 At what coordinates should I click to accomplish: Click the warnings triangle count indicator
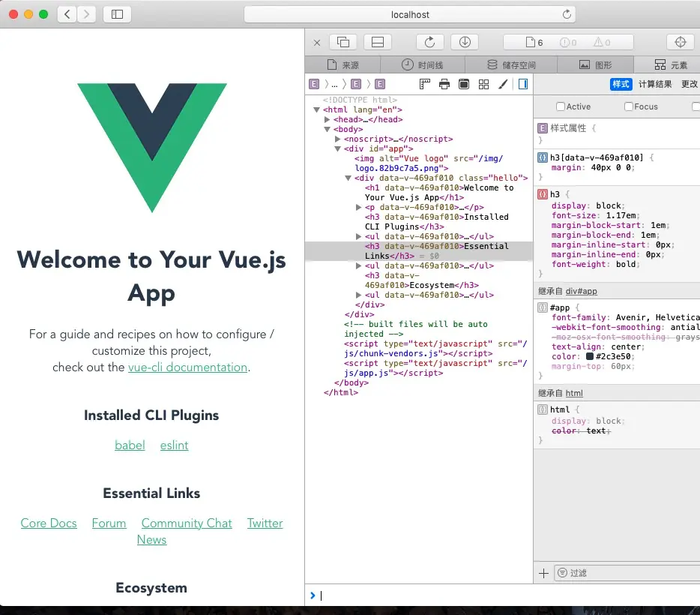(602, 43)
